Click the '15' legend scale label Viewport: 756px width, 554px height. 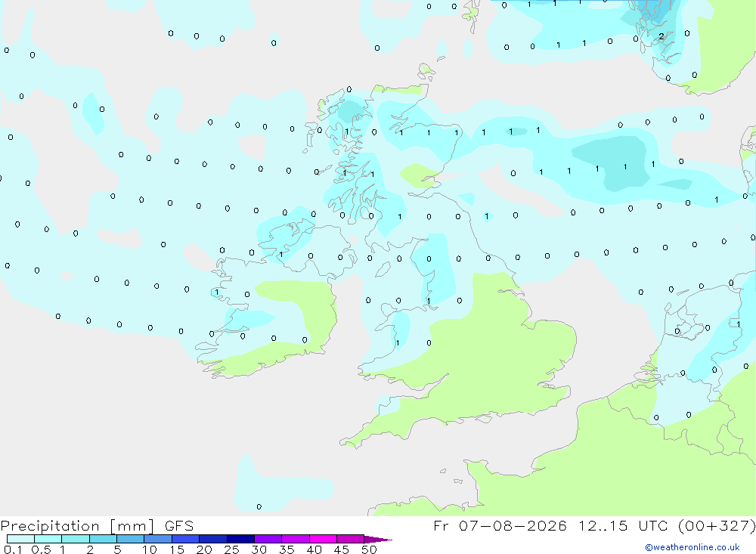(x=176, y=549)
